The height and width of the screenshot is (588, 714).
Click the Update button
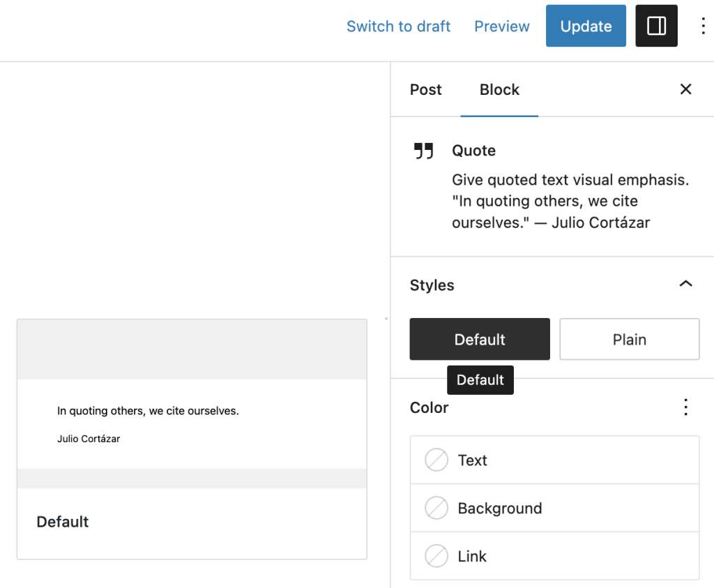point(586,26)
